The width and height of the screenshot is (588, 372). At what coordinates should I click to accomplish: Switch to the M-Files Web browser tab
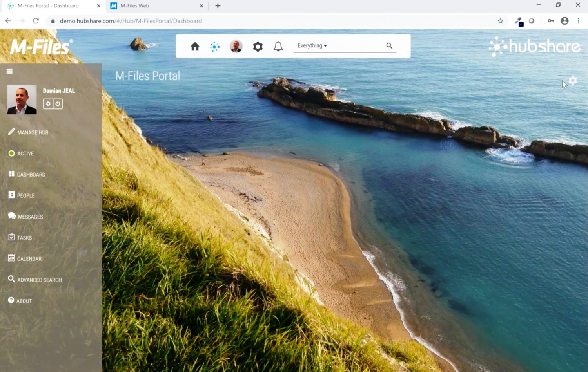click(157, 6)
